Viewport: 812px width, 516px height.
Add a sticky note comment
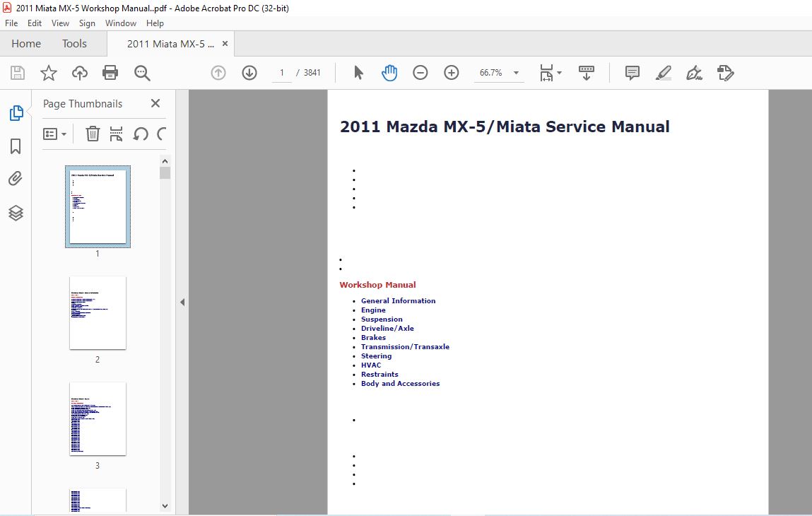[632, 73]
